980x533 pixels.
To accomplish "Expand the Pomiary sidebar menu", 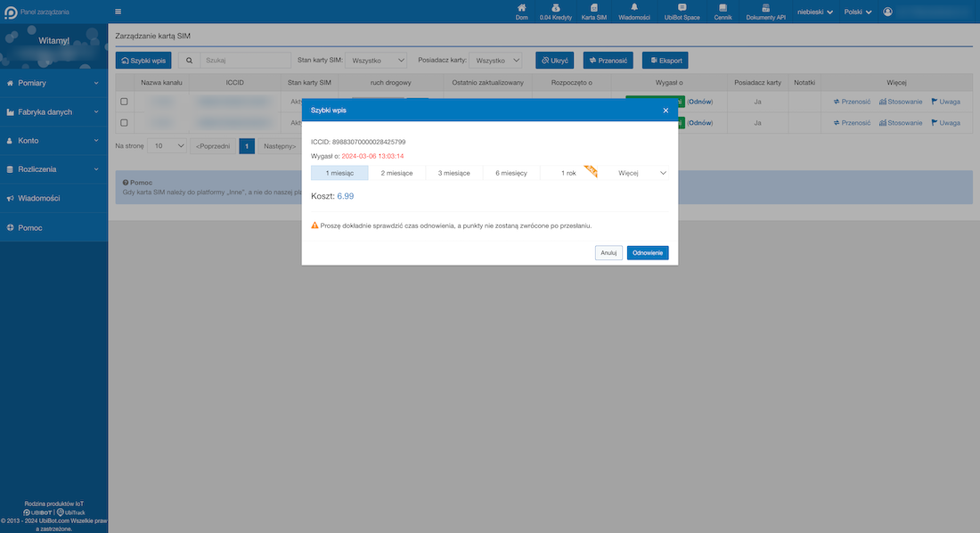I will (x=53, y=83).
